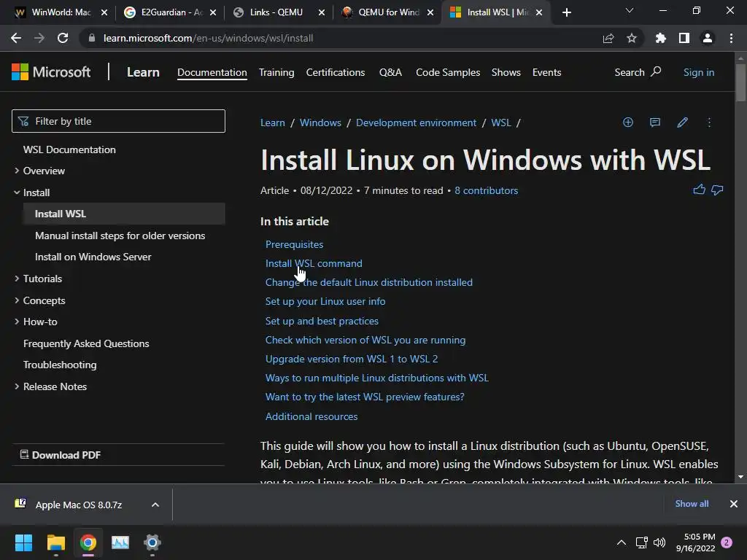
Task: Expand the How-to tree section
Action: click(x=17, y=322)
